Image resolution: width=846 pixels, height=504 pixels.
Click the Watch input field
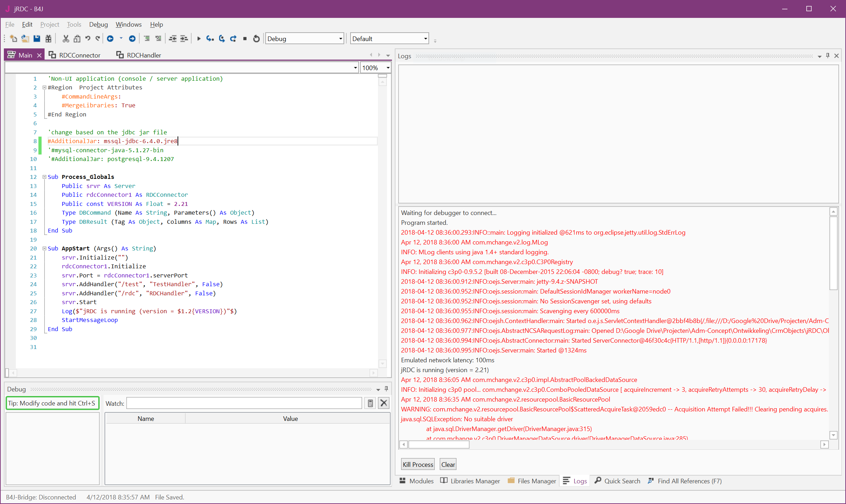coord(244,403)
